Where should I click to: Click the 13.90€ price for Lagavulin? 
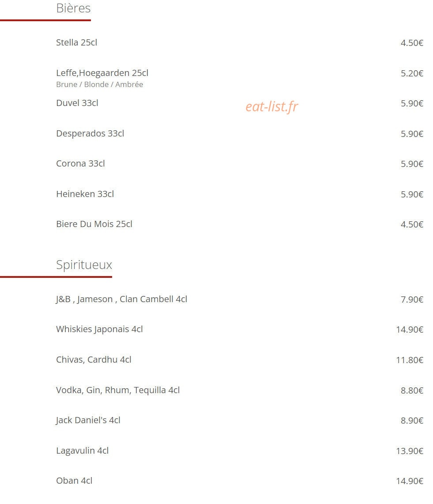pos(410,451)
